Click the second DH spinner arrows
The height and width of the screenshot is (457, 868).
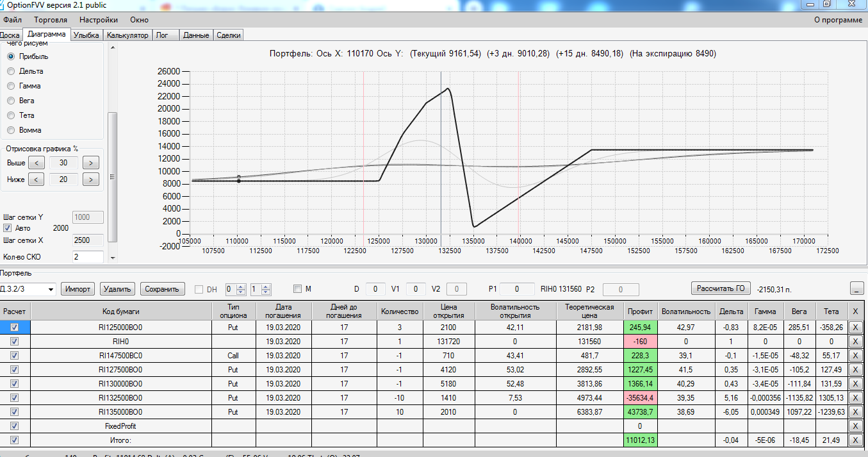click(266, 289)
